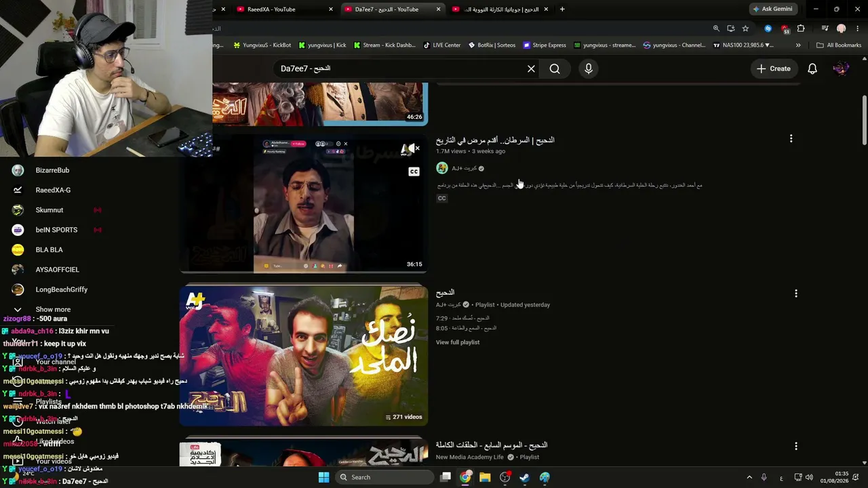This screenshot has width=868, height=488.
Task: Open more options for the New Media Academy playlist
Action: coord(796,446)
